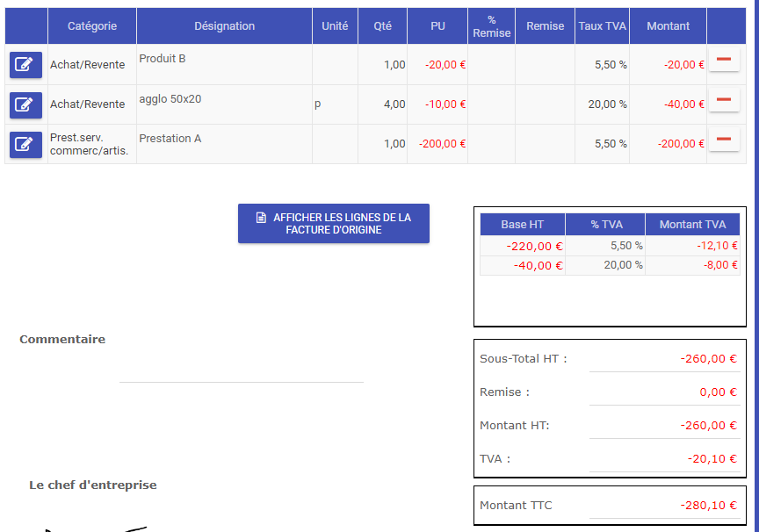The image size is (759, 532).
Task: Click the Désignation column header
Action: pos(224,26)
